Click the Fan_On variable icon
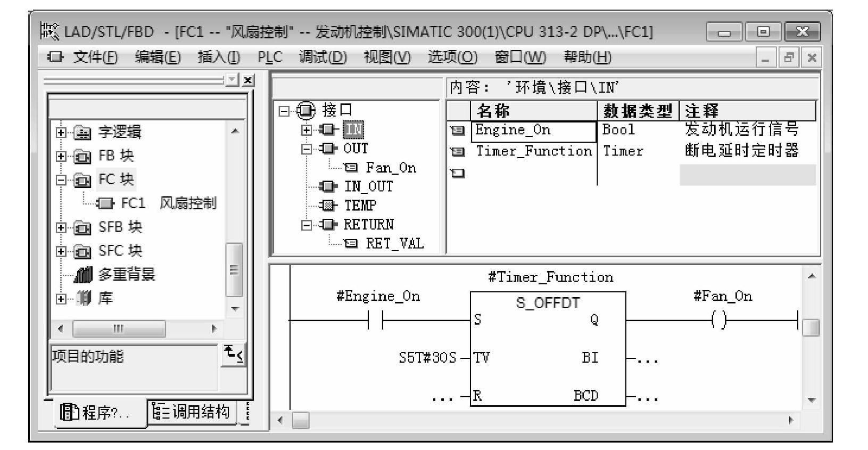The image size is (868, 450). click(351, 168)
